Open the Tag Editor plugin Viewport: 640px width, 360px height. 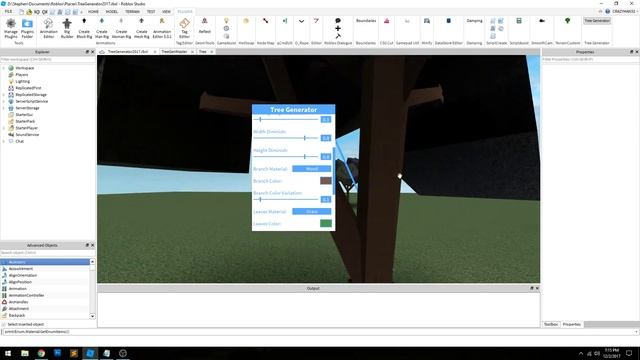point(184,28)
